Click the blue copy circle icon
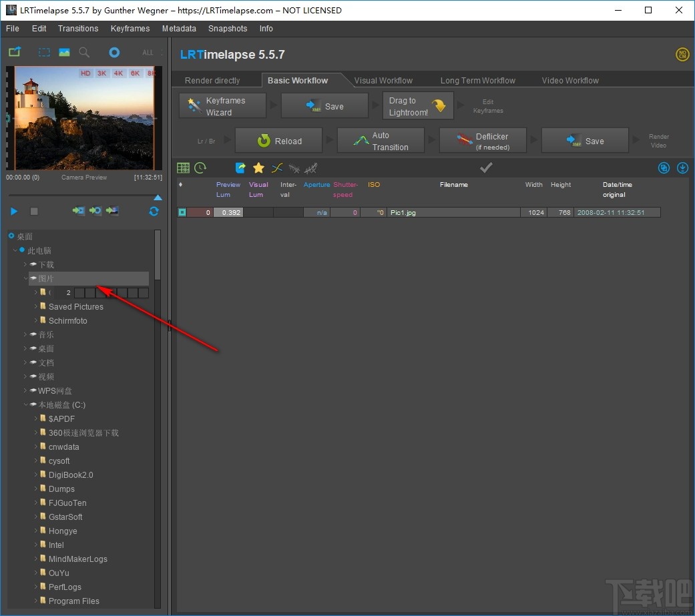Screen dimensions: 695x616 click(664, 168)
